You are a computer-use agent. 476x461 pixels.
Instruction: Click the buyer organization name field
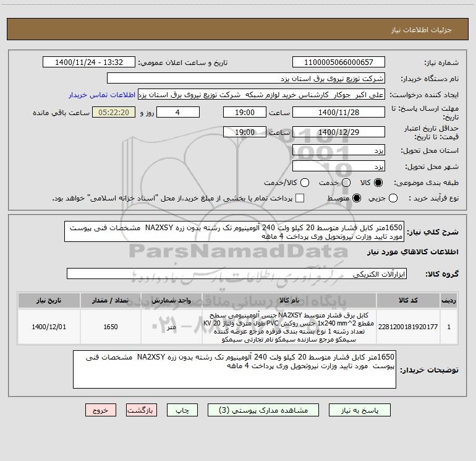point(246,78)
